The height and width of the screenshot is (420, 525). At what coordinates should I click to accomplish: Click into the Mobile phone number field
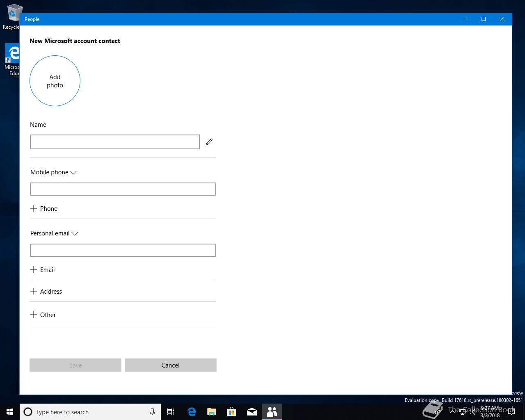point(123,189)
